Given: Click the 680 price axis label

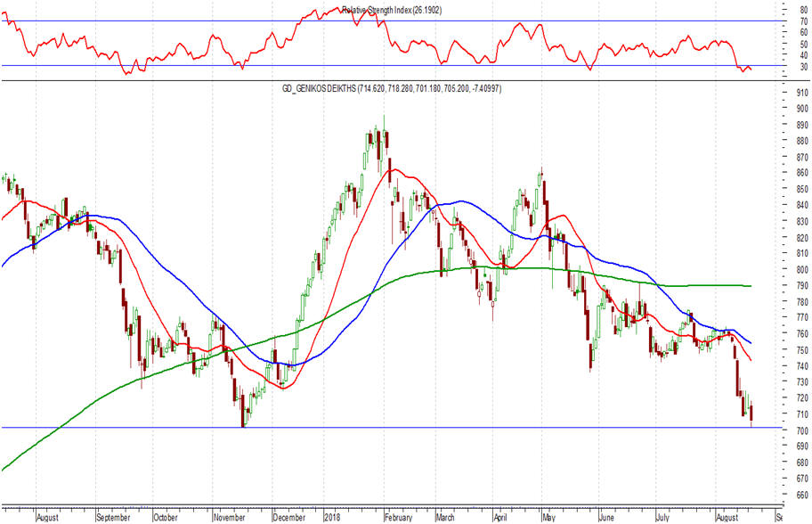Looking at the screenshot, I should tap(802, 463).
